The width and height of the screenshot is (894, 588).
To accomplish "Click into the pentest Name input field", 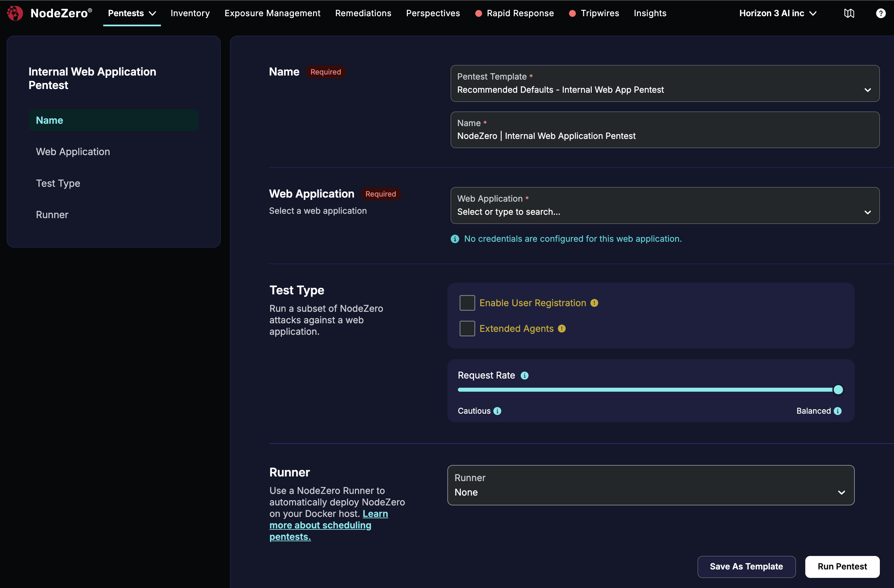I will point(665,129).
